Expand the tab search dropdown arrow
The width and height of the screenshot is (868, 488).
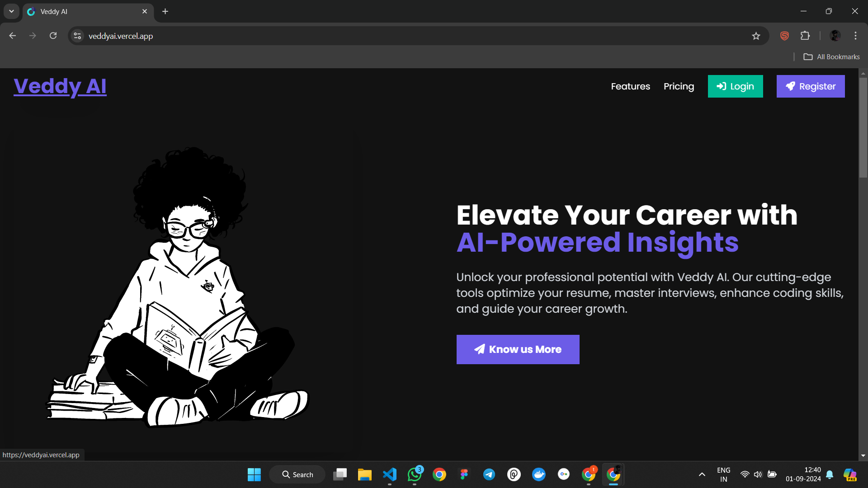point(11,11)
